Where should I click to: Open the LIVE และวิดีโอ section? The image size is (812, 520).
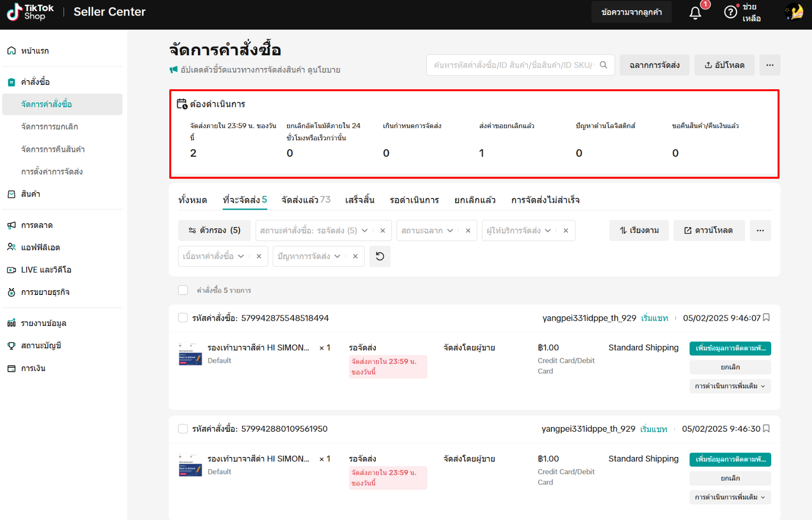coord(47,269)
